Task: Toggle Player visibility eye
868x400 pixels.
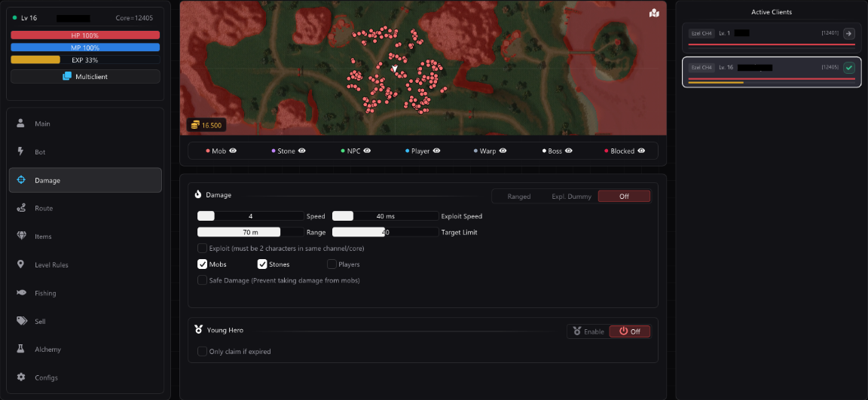Action: click(x=437, y=151)
